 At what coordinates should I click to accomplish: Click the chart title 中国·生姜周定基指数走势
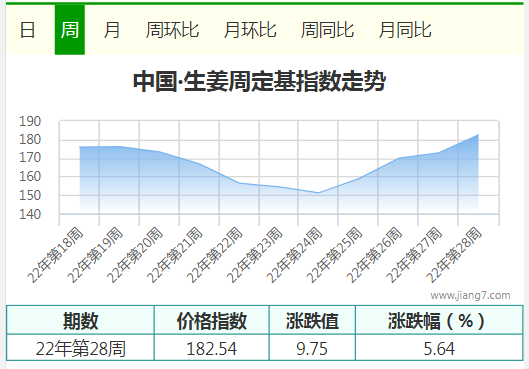259,81
